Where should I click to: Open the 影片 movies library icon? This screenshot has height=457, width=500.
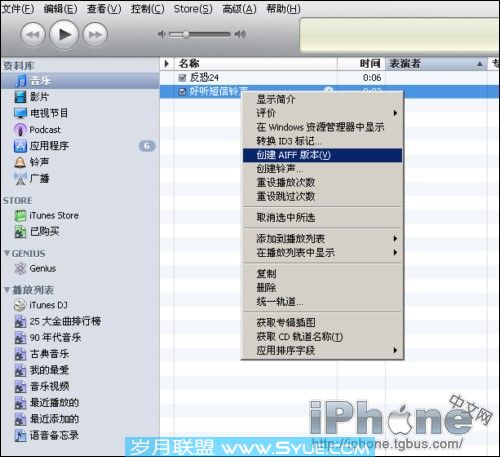click(x=20, y=97)
